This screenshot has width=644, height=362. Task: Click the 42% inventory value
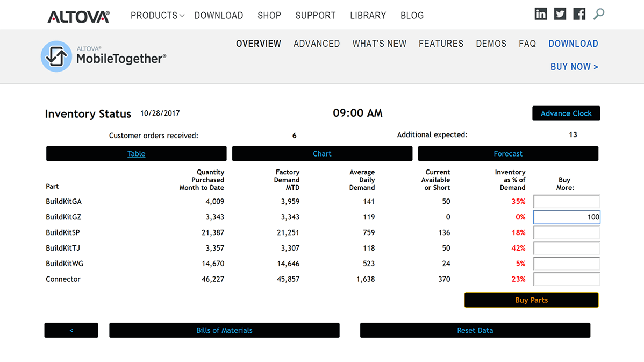[518, 248]
